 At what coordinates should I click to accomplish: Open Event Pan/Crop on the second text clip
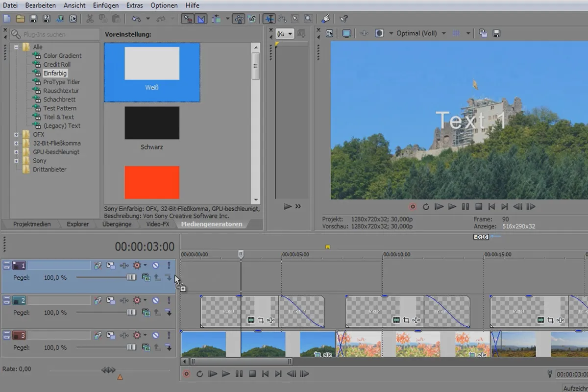(406, 320)
